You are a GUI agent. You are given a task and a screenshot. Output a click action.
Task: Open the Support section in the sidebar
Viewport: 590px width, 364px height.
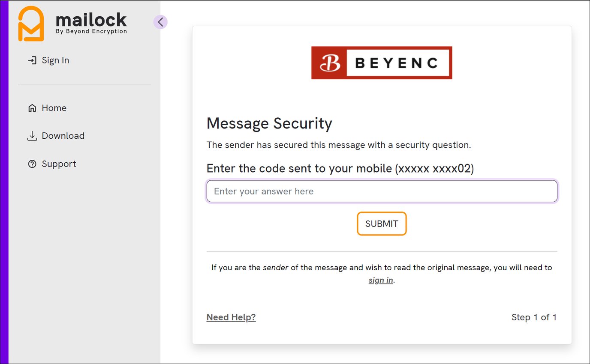tap(59, 164)
